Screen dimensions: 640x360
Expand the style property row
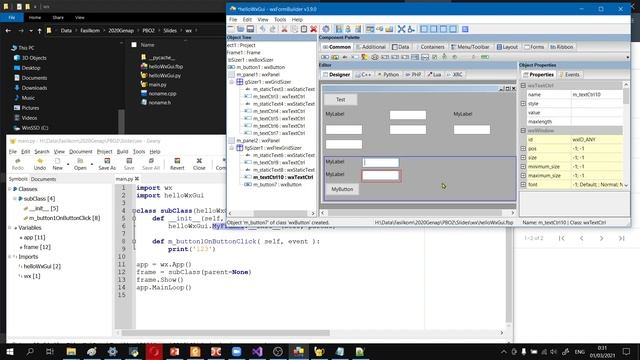(x=523, y=104)
